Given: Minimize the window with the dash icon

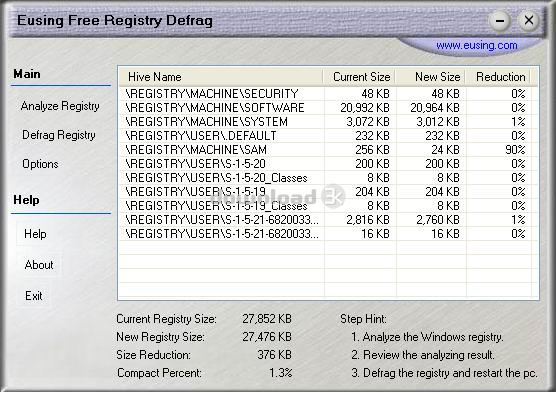Looking at the screenshot, I should coord(500,21).
